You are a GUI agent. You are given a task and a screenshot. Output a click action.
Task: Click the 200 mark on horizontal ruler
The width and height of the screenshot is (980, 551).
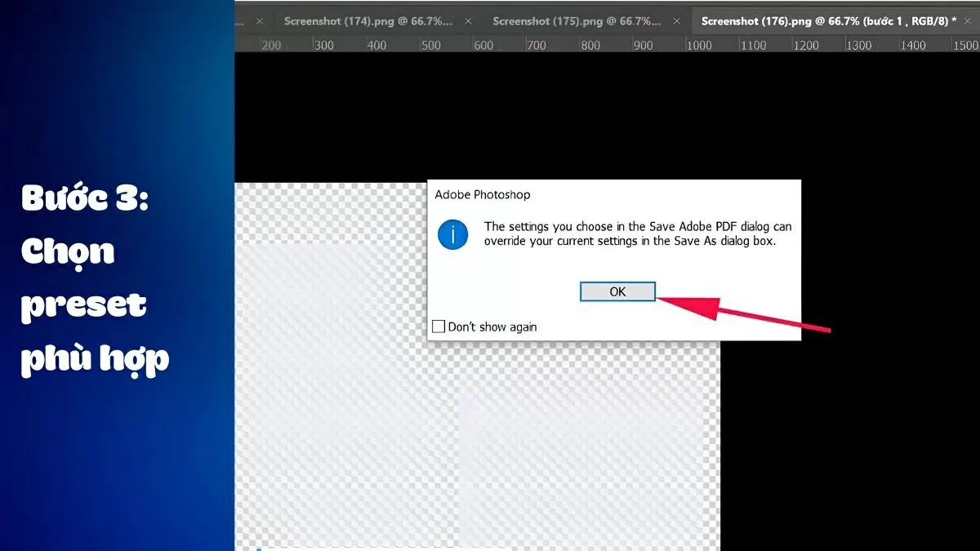[x=271, y=46]
